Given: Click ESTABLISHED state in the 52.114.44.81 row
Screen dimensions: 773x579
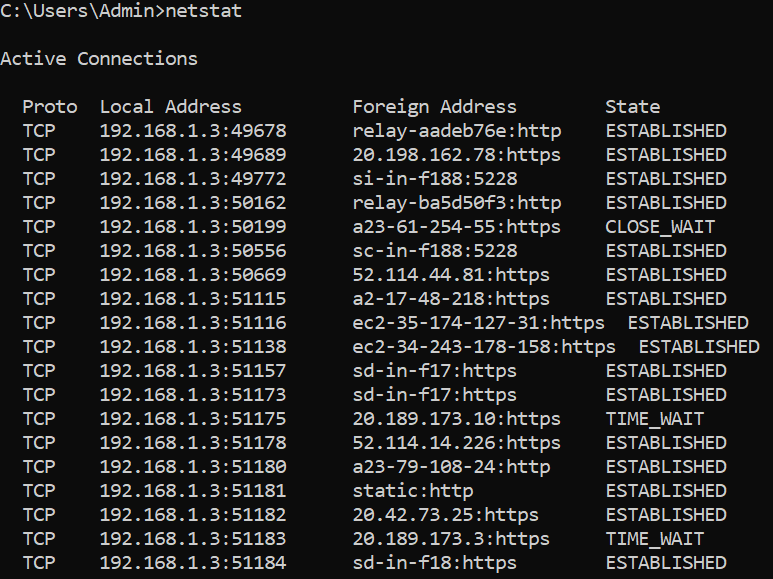Looking at the screenshot, I should point(666,275).
